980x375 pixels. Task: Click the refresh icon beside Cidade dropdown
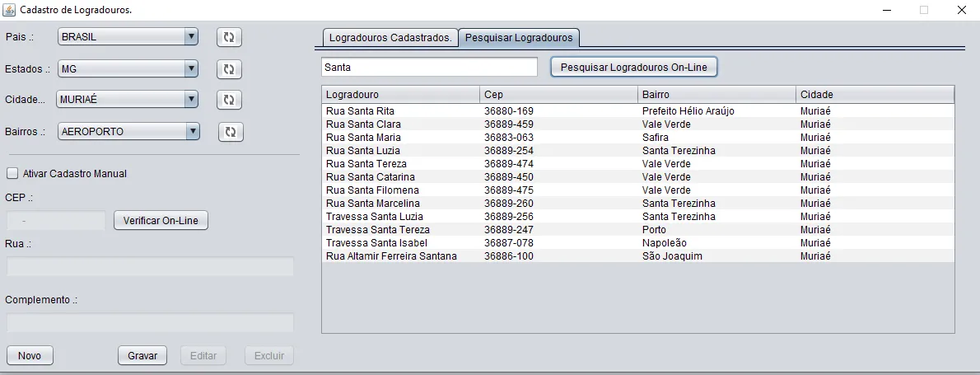click(229, 100)
